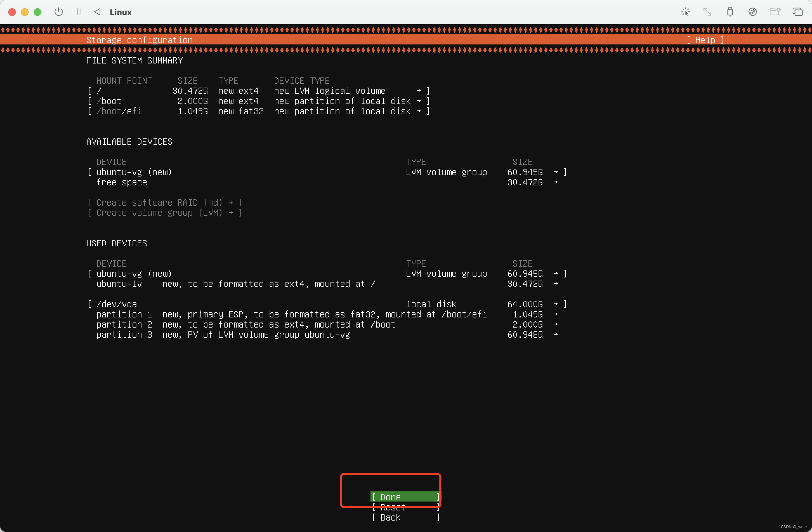Open the shared folder icon

(775, 12)
